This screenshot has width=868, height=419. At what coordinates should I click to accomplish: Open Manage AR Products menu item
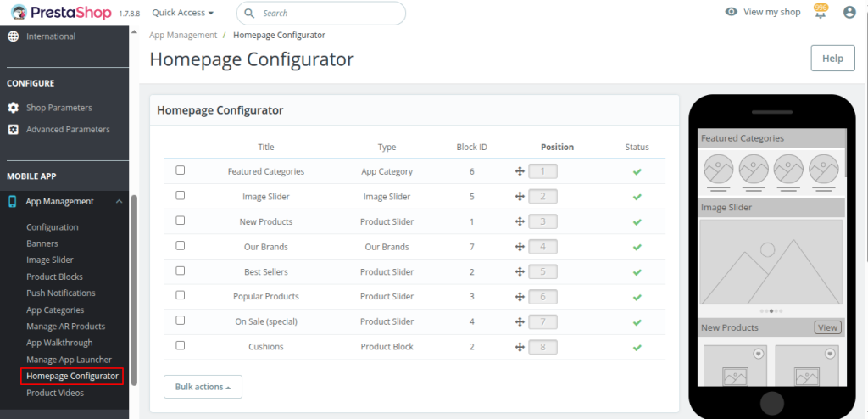pyautogui.click(x=66, y=327)
